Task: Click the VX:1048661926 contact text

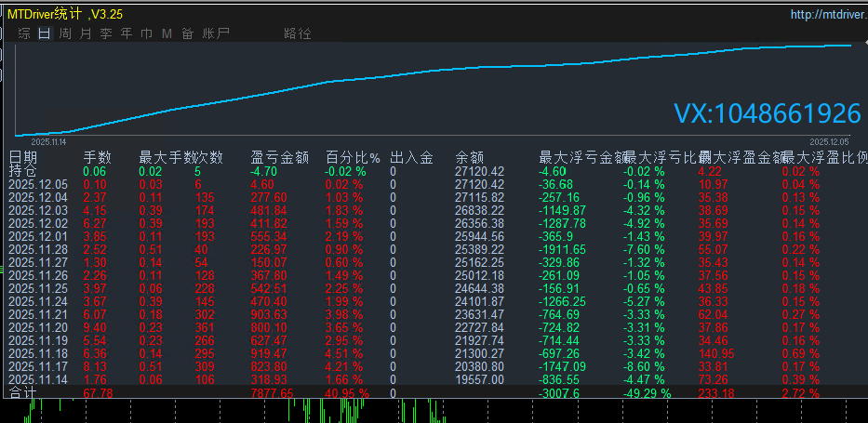Action: 767,114
